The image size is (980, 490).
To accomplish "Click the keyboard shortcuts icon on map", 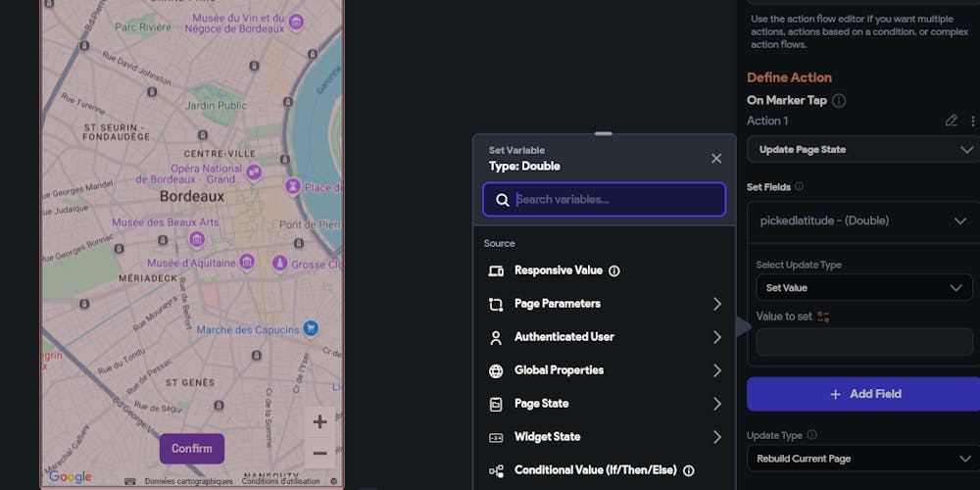I will [x=130, y=482].
